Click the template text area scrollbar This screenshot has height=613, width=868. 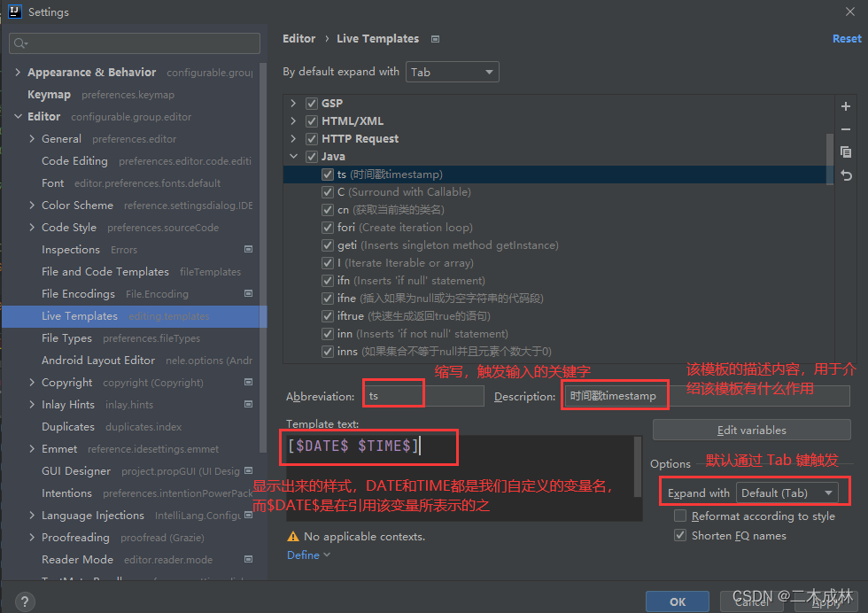click(x=637, y=468)
